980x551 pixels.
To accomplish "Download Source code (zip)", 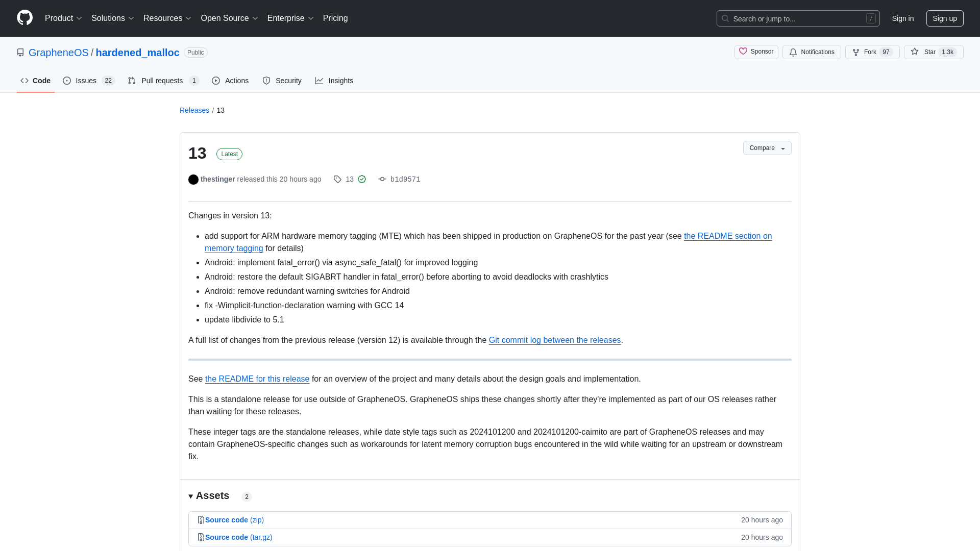I will tap(234, 520).
